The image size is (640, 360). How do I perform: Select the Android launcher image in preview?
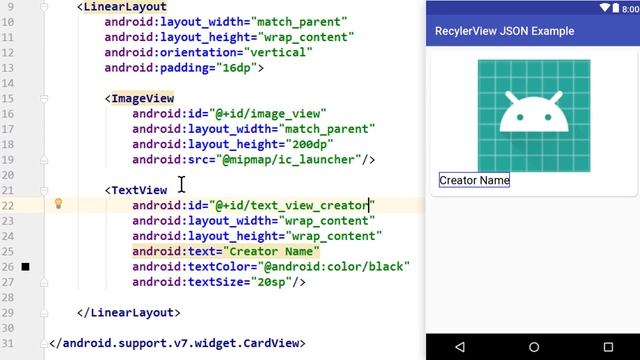click(534, 116)
